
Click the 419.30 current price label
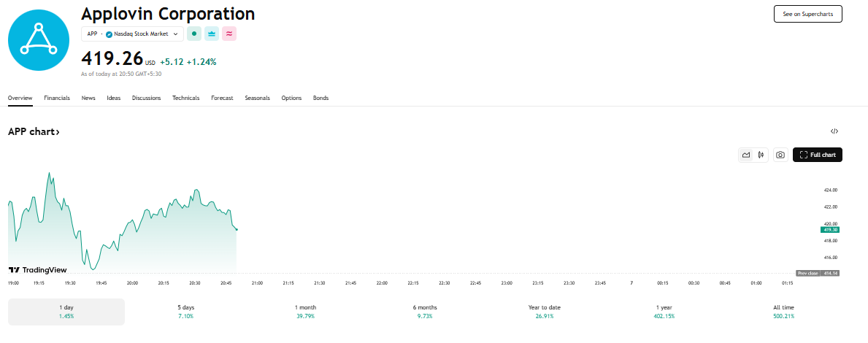pyautogui.click(x=830, y=230)
